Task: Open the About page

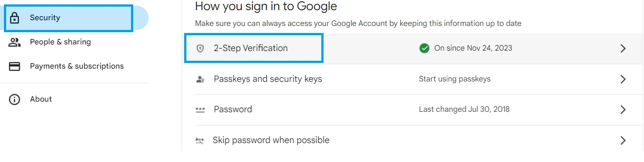Action: coord(41,99)
